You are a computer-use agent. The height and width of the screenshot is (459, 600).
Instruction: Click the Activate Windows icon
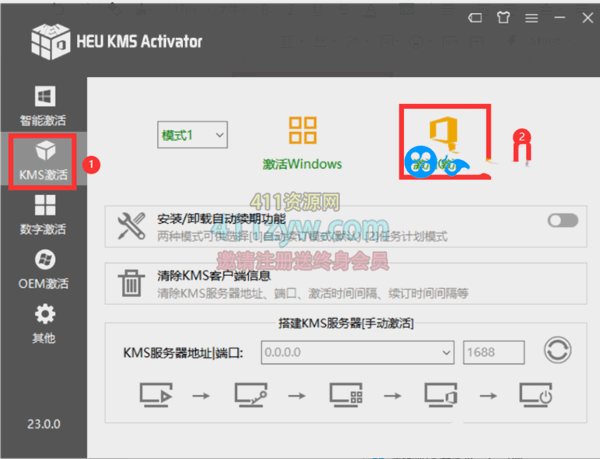point(302,134)
